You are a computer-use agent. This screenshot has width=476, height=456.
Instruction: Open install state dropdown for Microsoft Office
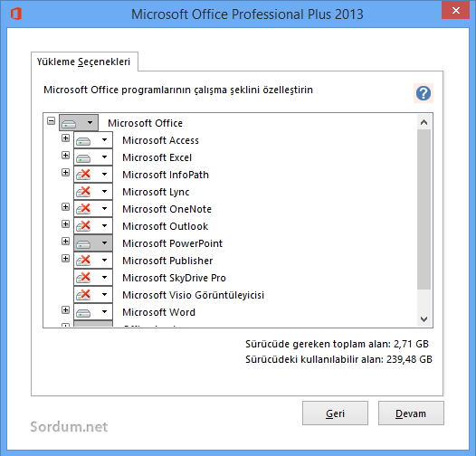(79, 123)
